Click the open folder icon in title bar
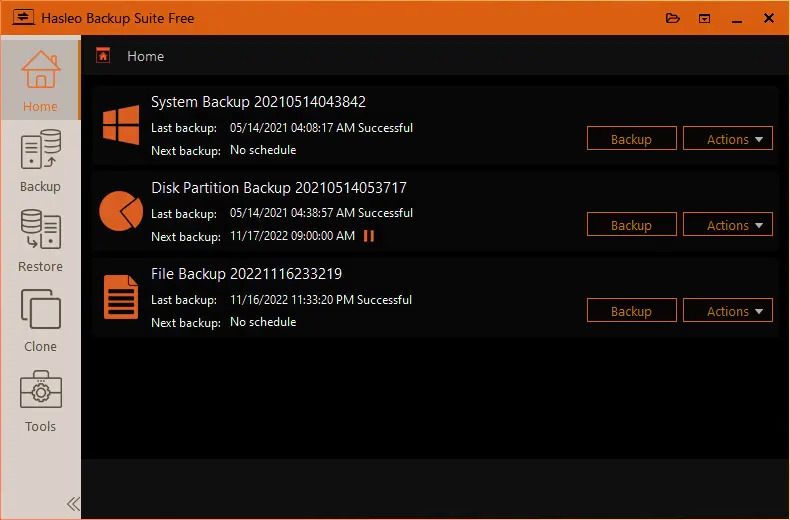The height and width of the screenshot is (520, 790). [673, 19]
